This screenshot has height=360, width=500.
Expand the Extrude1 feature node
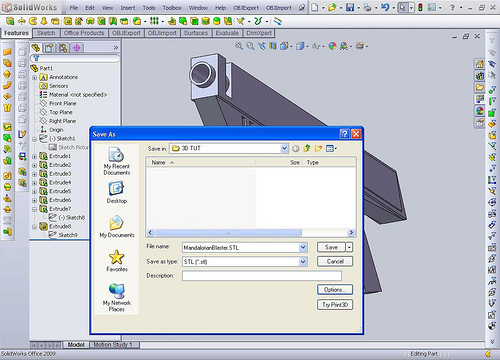click(35, 156)
